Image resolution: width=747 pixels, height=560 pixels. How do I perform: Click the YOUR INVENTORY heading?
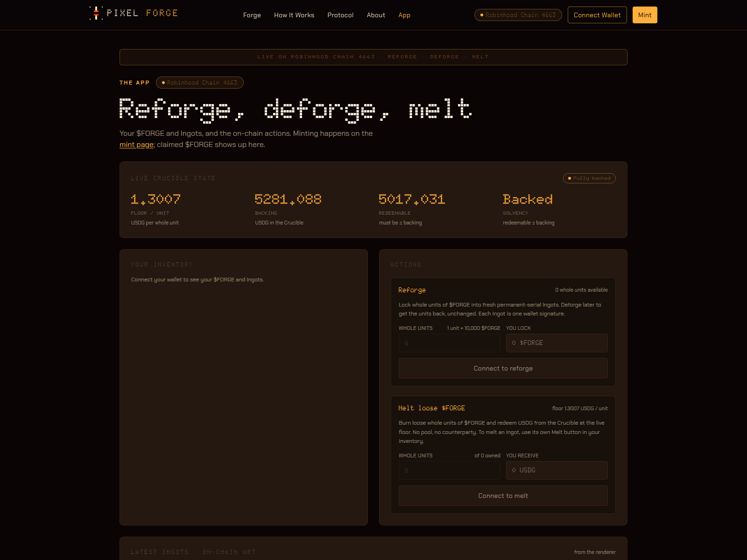tap(162, 265)
